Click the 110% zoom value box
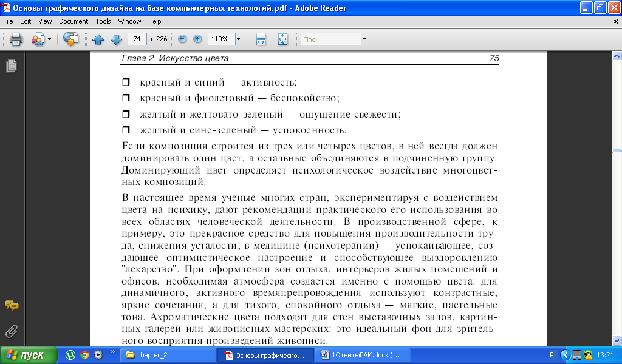 (221, 39)
